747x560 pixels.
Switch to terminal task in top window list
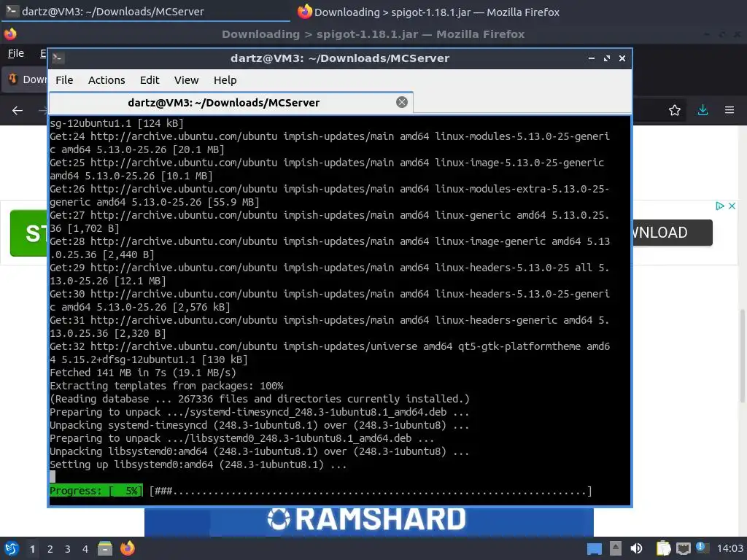[145, 12]
